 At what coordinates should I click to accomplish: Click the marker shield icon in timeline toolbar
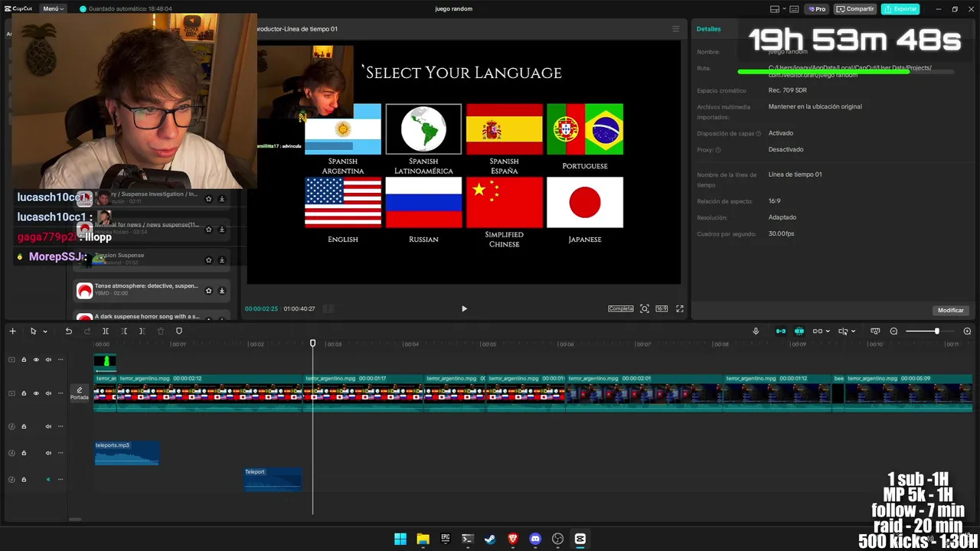[179, 331]
